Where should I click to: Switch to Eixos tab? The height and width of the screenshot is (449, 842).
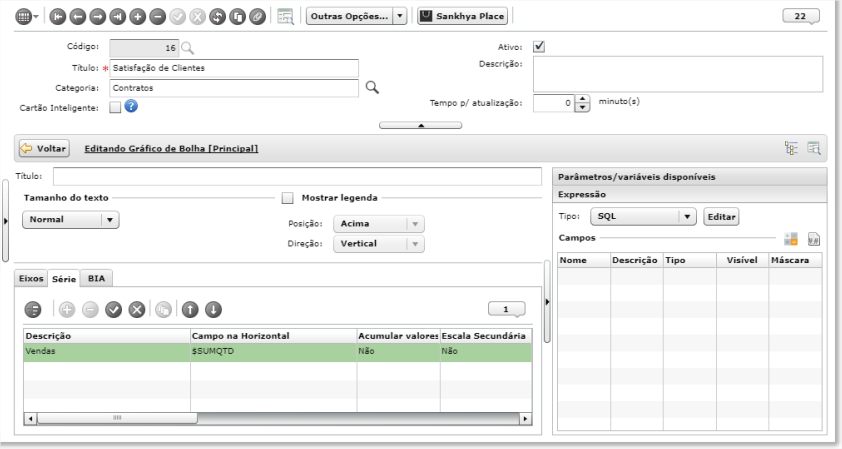coord(31,279)
